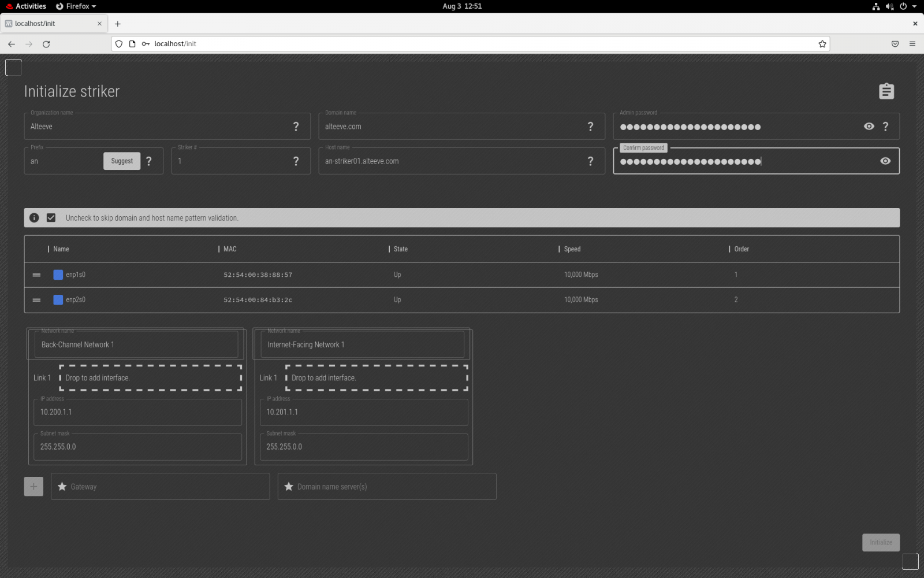
Task: Click help icon for Organization name
Action: coord(296,127)
